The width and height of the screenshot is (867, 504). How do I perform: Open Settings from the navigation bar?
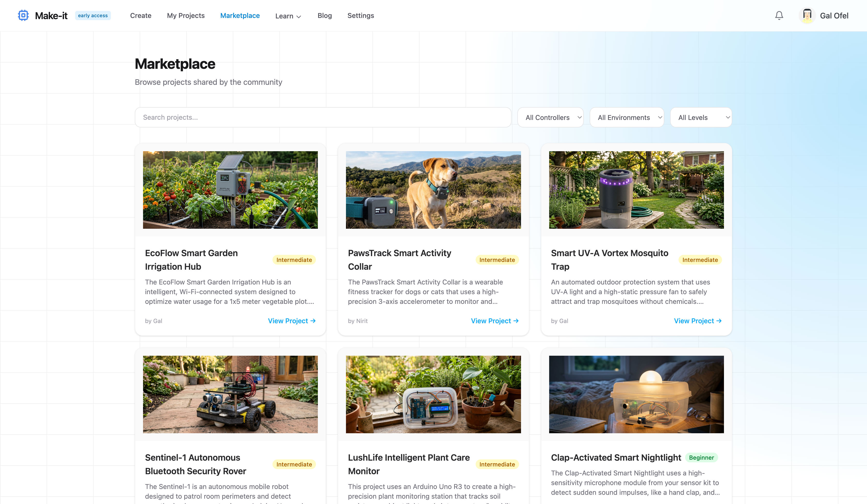[x=361, y=16]
